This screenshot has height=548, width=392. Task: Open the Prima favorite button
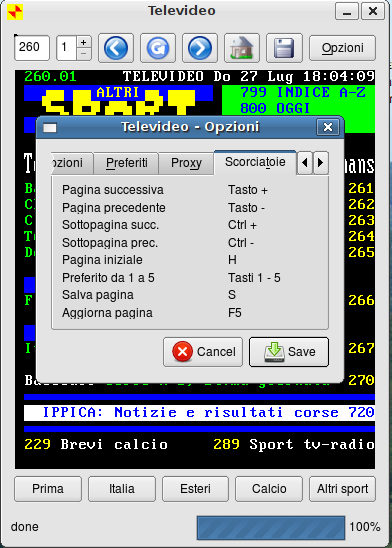click(48, 489)
